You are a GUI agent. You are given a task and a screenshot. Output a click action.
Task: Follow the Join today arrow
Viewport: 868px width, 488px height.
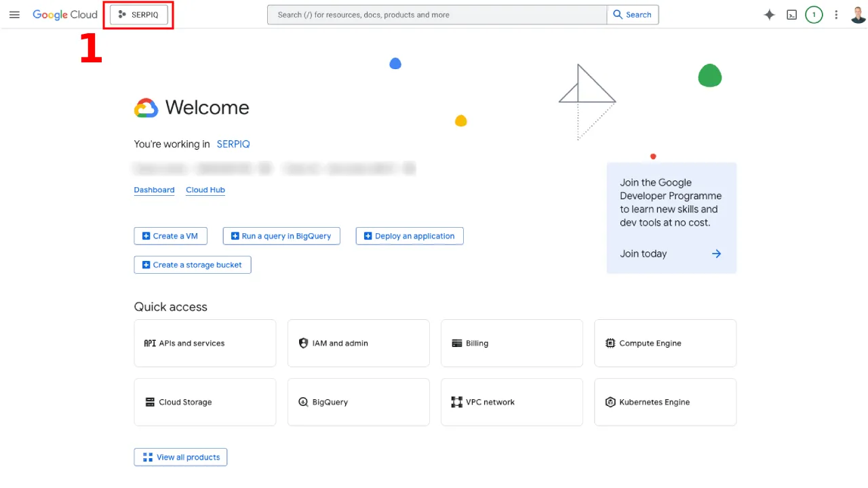[x=716, y=253]
